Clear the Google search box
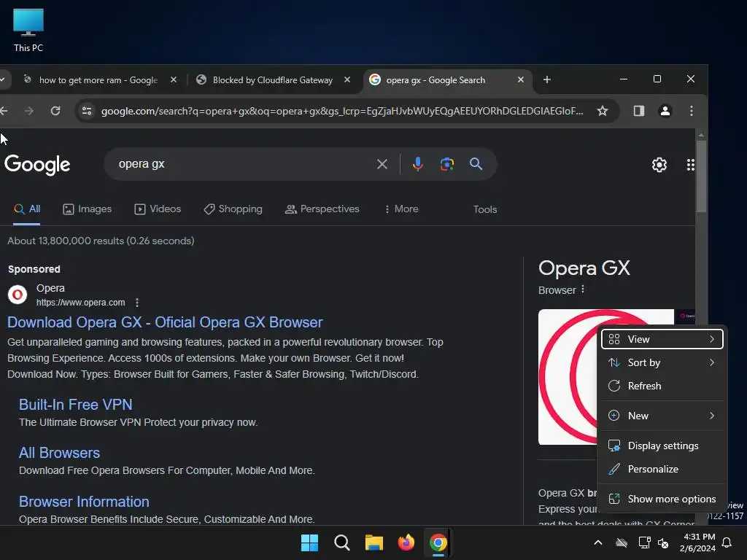The image size is (747, 560). 382,164
